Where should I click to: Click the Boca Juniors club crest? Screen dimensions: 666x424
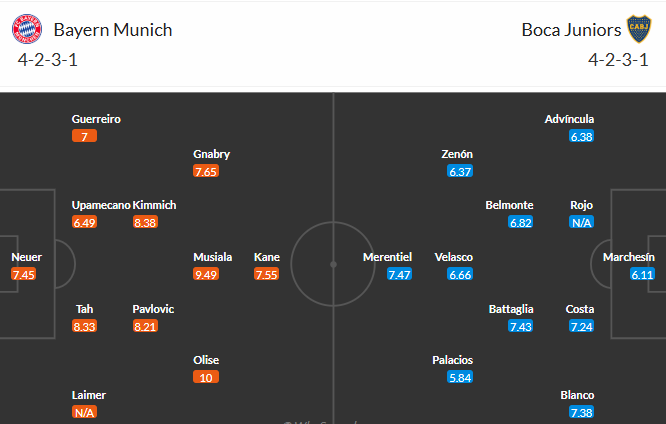pos(639,29)
